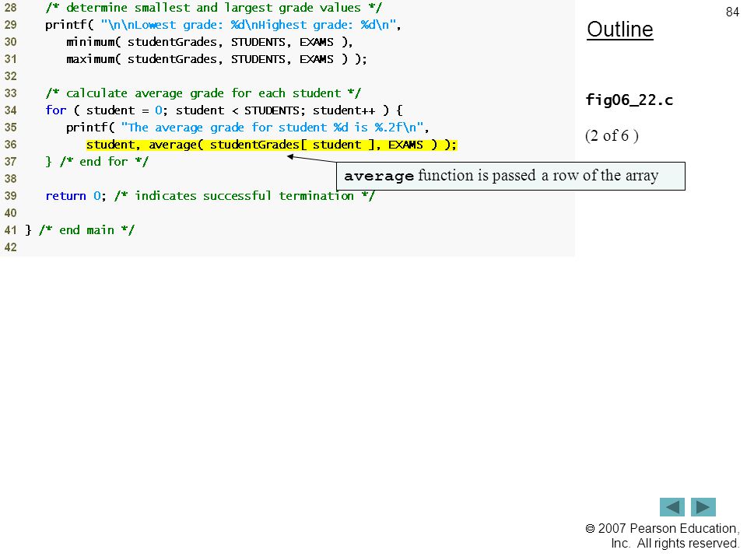Click the 'The average grade for student' string
This screenshot has height=560, width=747.
[272, 128]
